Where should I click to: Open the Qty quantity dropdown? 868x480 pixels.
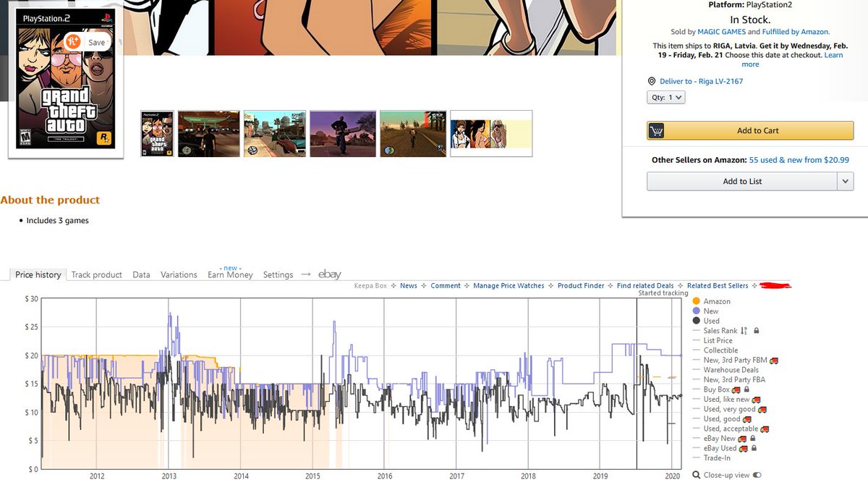click(665, 97)
